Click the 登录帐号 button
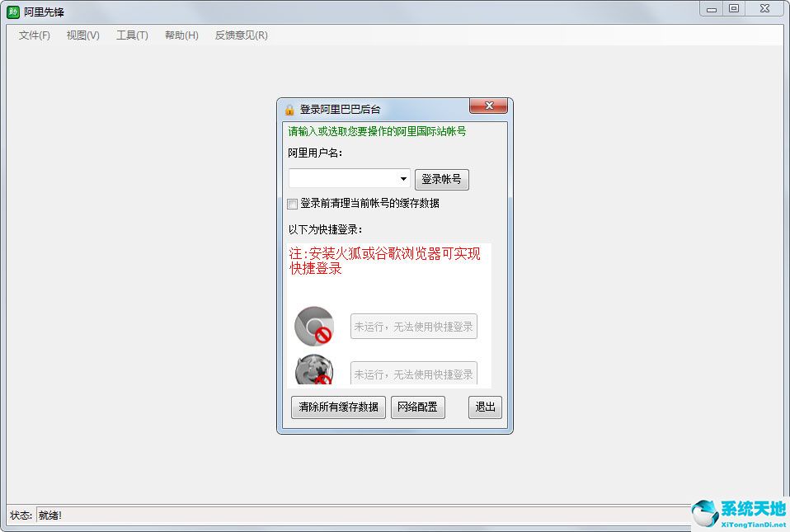Viewport: 790px width, 532px height. 441,179
